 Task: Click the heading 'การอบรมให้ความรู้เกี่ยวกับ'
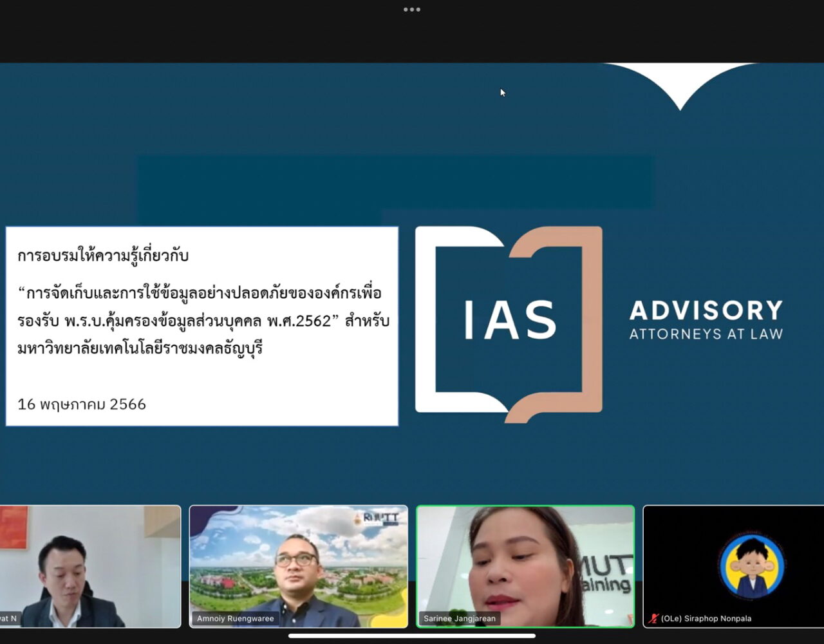(x=103, y=256)
